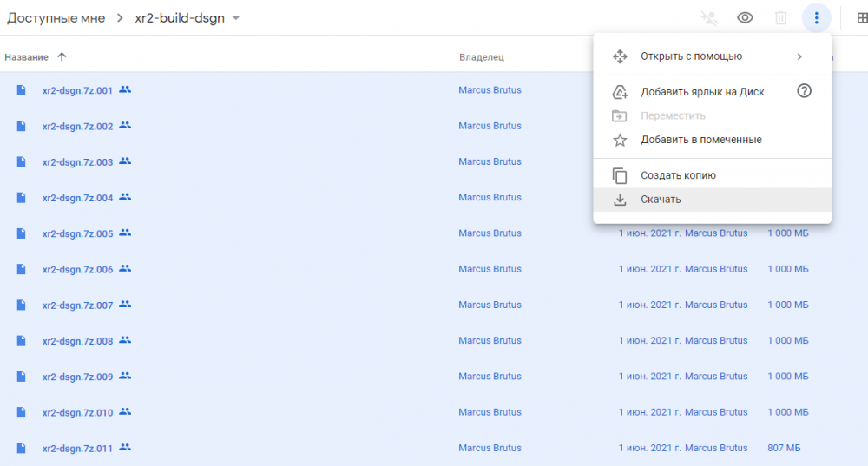Toggle sort direction arrow next to Название
The image size is (868, 466).
click(62, 57)
